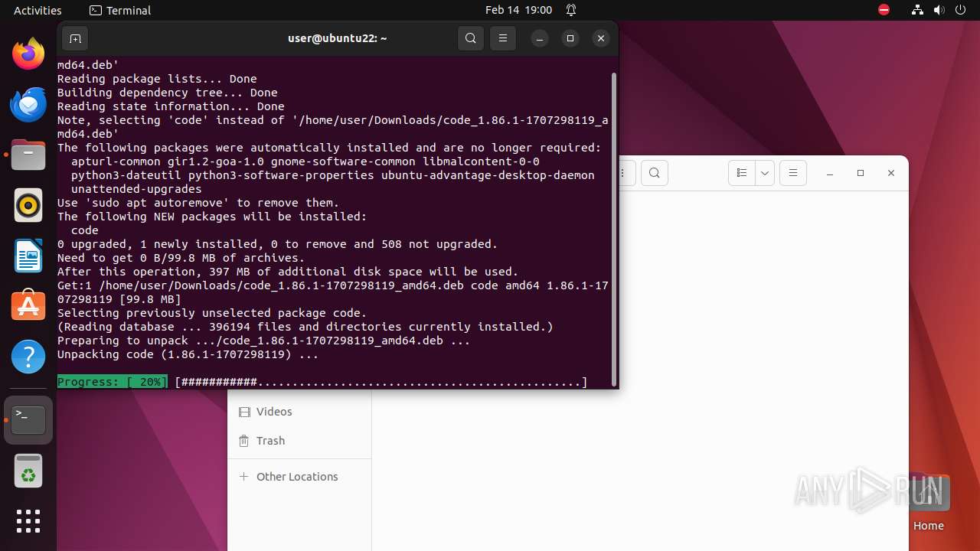980x551 pixels.
Task: Open the Help icon in the dock
Action: (x=28, y=357)
